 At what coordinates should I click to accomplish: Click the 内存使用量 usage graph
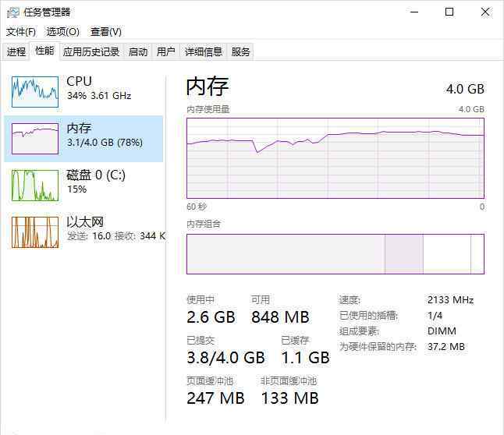pyautogui.click(x=335, y=158)
